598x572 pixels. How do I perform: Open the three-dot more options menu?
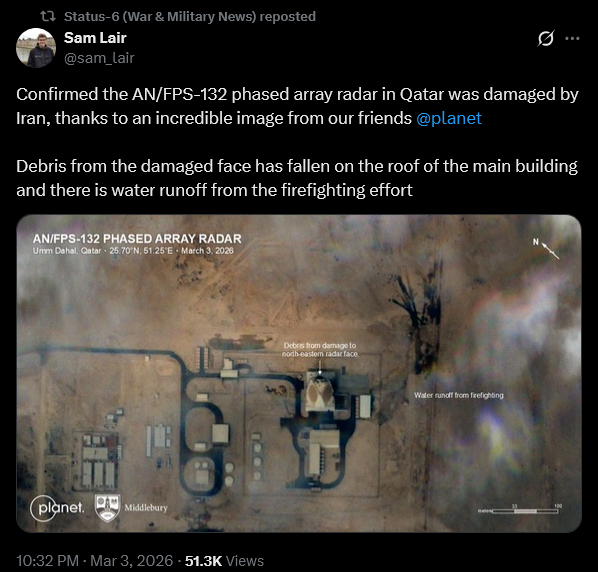pos(572,38)
